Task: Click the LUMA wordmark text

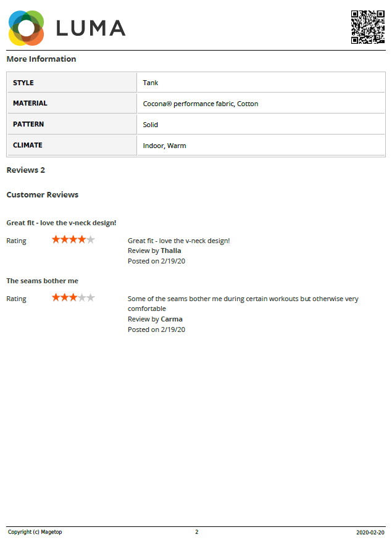Action: pyautogui.click(x=91, y=28)
